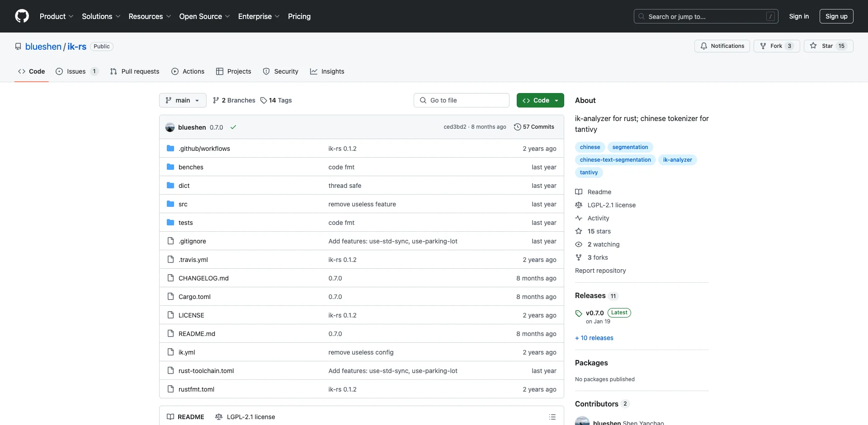868x425 pixels.
Task: Select the tantivy topic tag
Action: (x=589, y=173)
